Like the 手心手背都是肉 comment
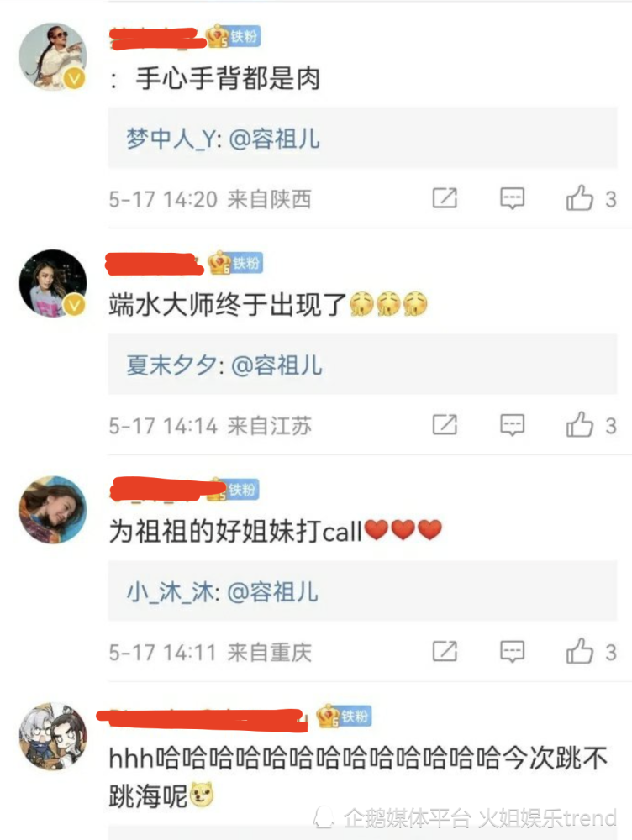Image resolution: width=632 pixels, height=840 pixels. coord(580,198)
